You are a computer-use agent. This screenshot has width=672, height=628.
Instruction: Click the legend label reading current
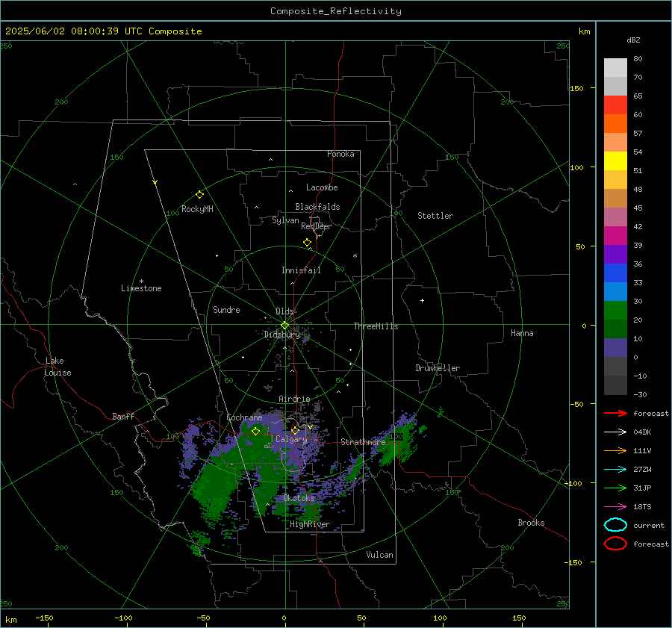click(649, 525)
